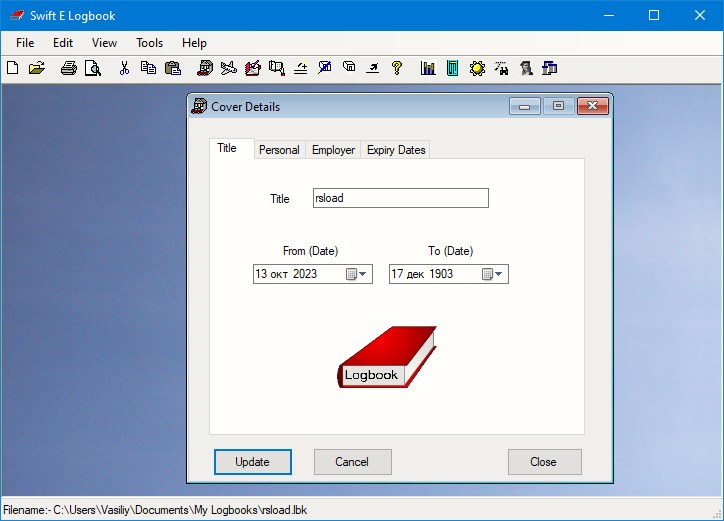
Task: Click the crossed-out blue box icon
Action: pos(325,68)
